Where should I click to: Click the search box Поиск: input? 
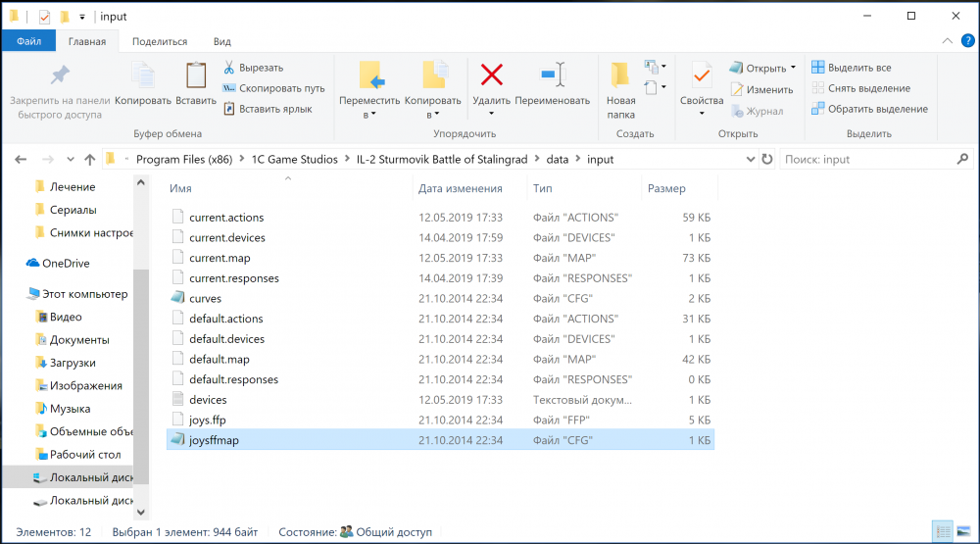click(x=862, y=159)
